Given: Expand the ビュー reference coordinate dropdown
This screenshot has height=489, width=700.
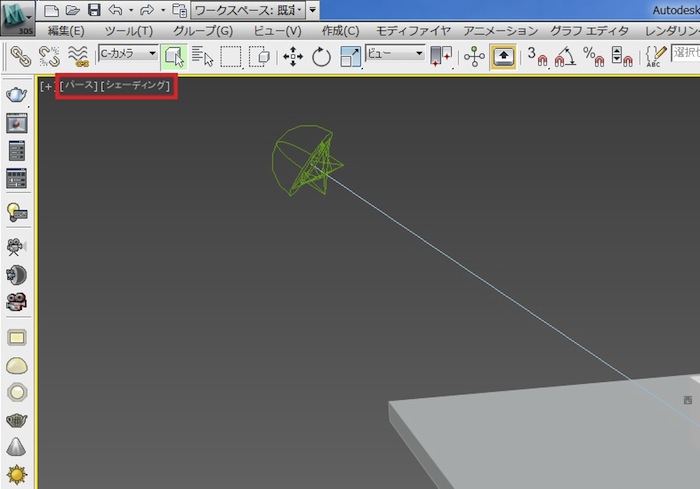Looking at the screenshot, I should click(x=395, y=54).
